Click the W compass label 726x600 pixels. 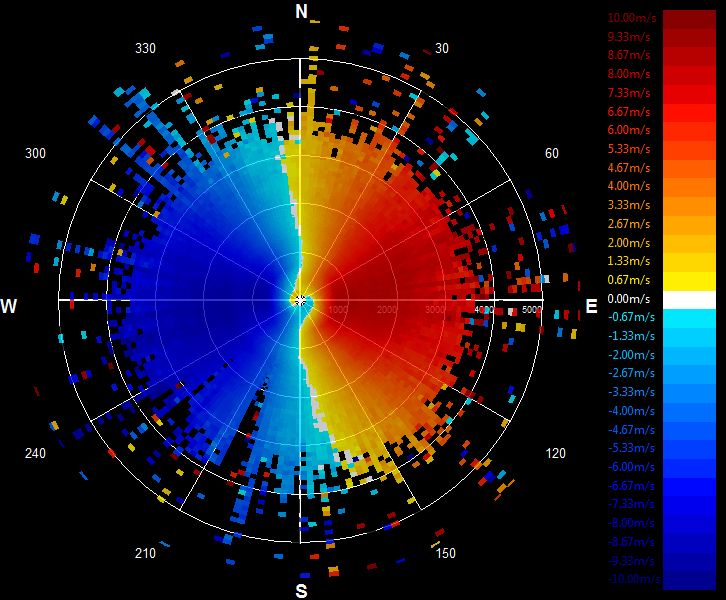click(x=9, y=306)
